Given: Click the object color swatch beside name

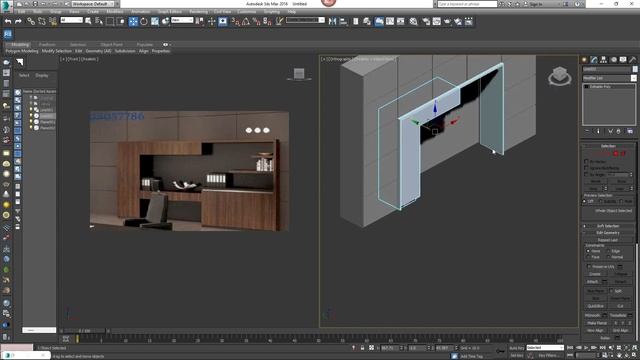Looking at the screenshot, I should 635,69.
